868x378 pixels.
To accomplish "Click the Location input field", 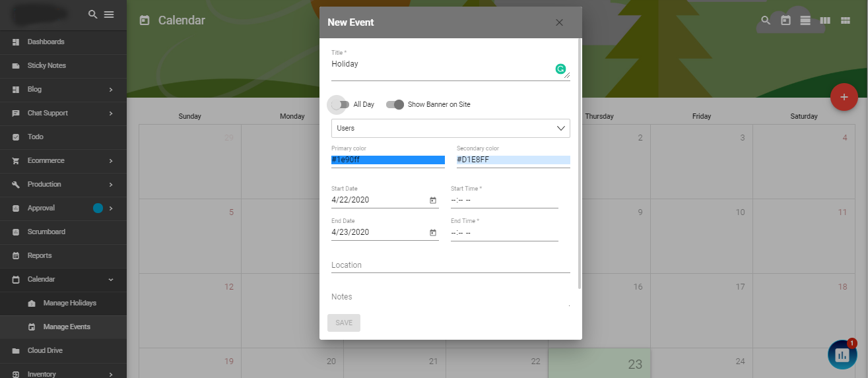I will point(451,265).
